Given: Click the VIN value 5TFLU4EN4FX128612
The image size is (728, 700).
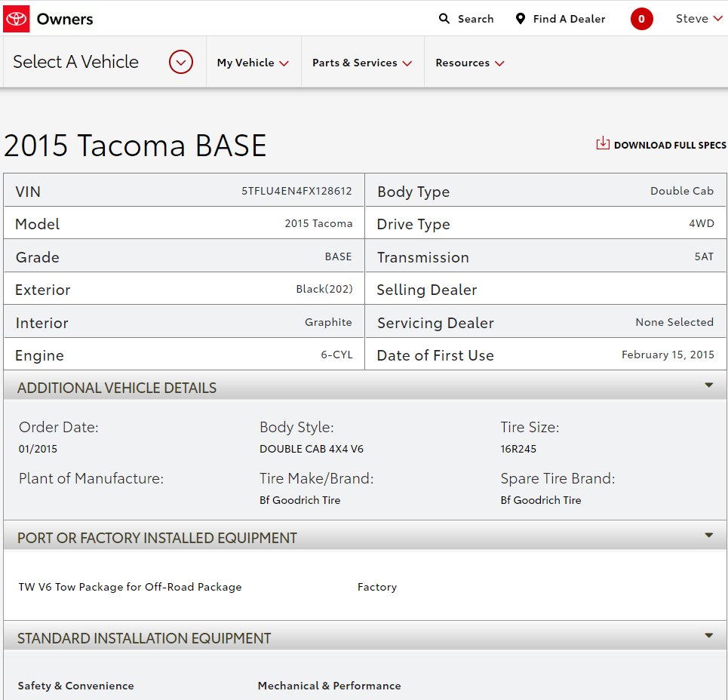Looking at the screenshot, I should tap(296, 191).
